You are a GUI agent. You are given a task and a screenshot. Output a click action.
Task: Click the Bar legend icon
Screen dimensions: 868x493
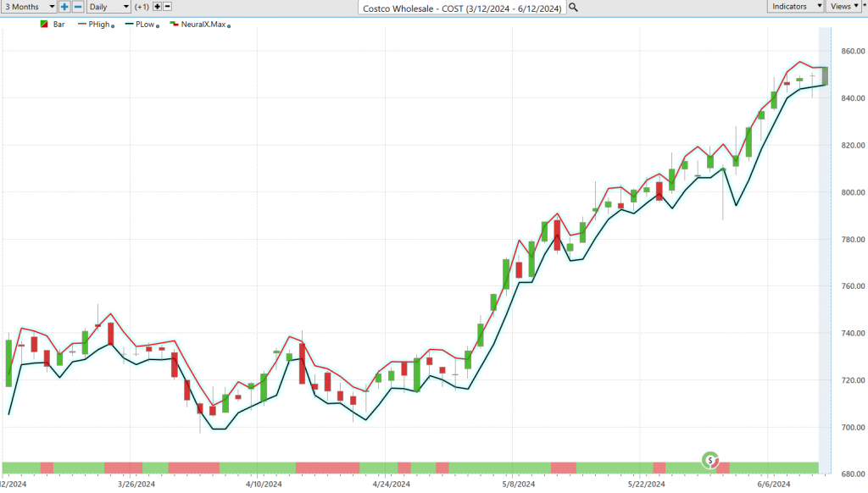point(44,25)
